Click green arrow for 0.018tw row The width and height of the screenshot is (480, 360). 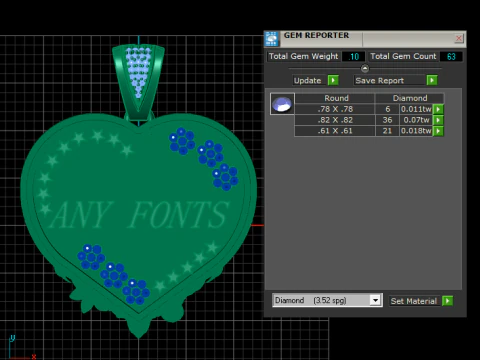click(x=438, y=131)
